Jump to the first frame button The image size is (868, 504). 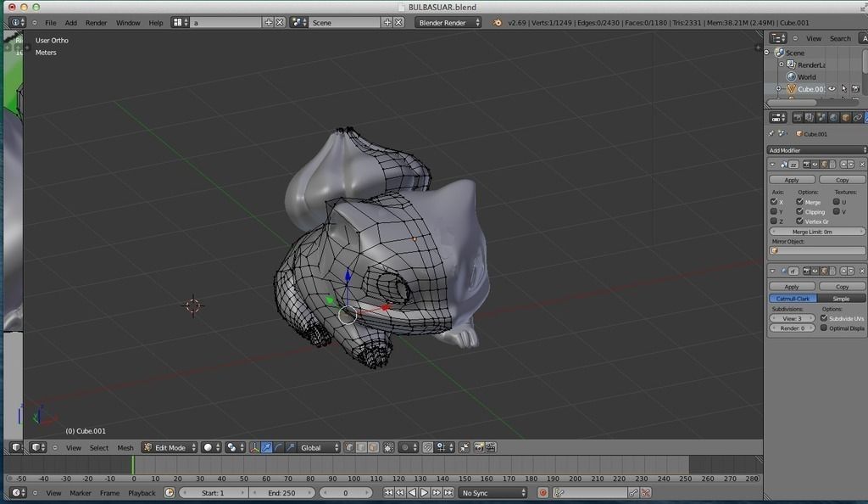click(x=388, y=493)
